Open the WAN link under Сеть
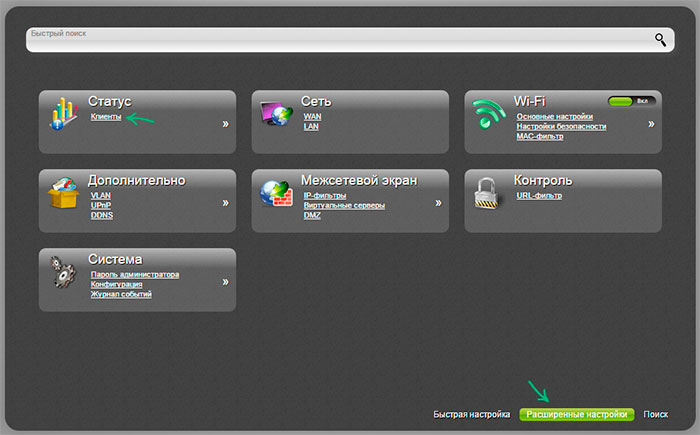Image resolution: width=700 pixels, height=435 pixels. coord(312,117)
